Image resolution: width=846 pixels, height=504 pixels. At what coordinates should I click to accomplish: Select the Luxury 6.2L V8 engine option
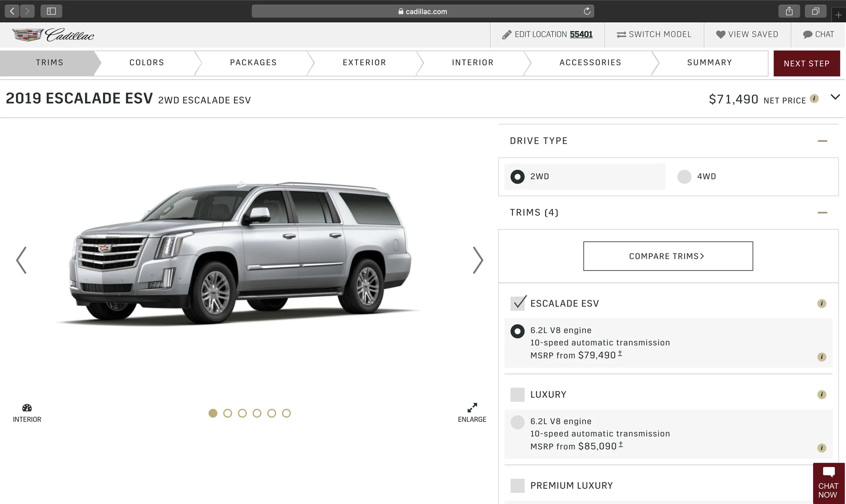(517, 422)
